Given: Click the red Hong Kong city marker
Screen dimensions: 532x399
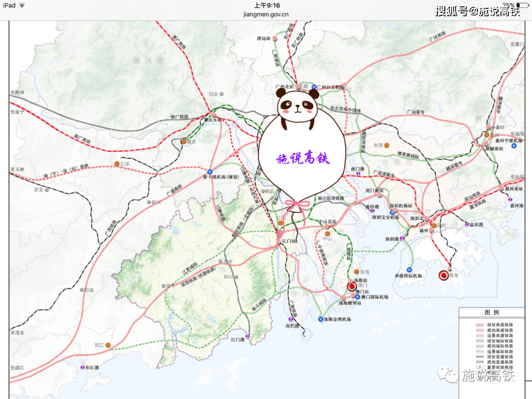Looking at the screenshot, I should click(x=443, y=275).
